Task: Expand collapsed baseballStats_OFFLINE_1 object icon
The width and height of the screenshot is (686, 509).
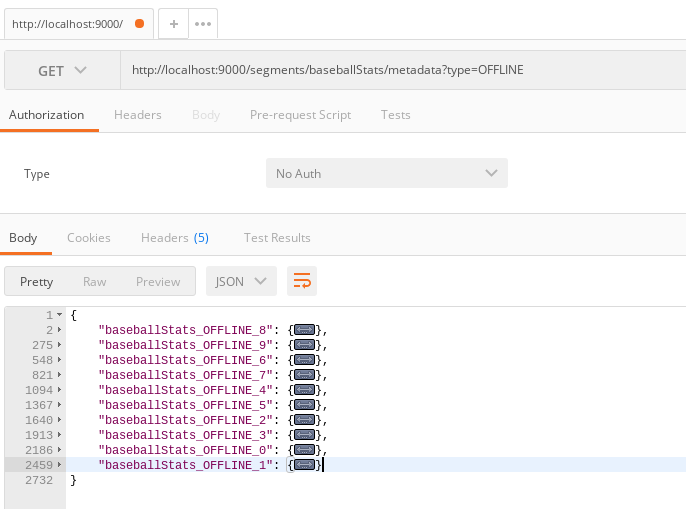Action: (304, 465)
